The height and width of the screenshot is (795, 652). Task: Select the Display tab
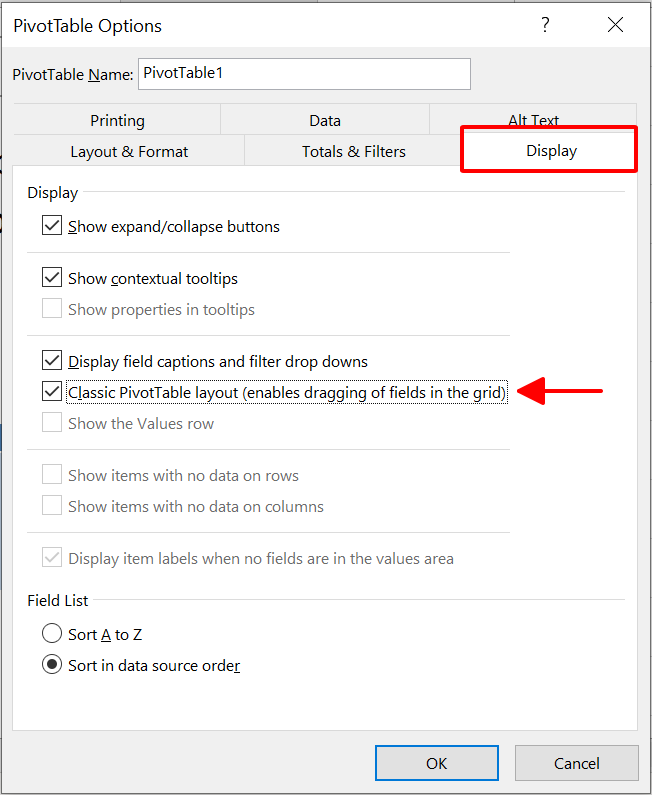click(x=551, y=151)
